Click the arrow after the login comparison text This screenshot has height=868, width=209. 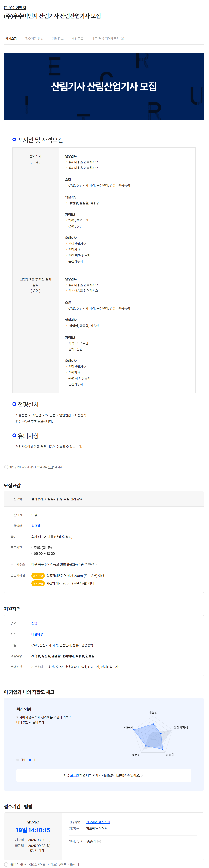click(142, 775)
